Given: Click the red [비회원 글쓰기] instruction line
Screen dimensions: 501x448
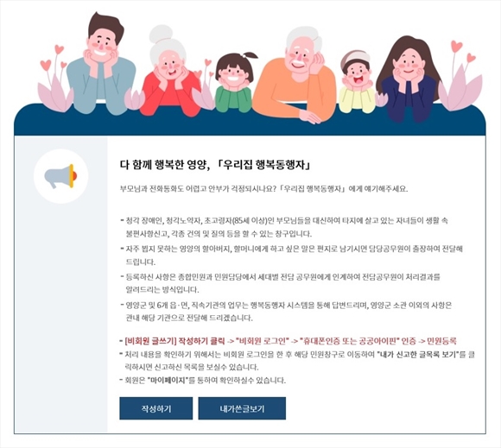Looking at the screenshot, I should 289,341.
